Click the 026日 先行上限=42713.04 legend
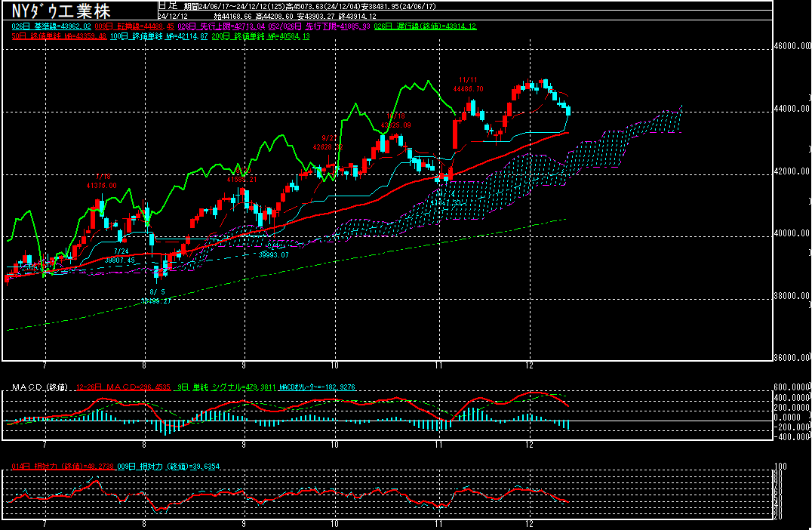Viewport: 812px width, 530px height. point(221,26)
